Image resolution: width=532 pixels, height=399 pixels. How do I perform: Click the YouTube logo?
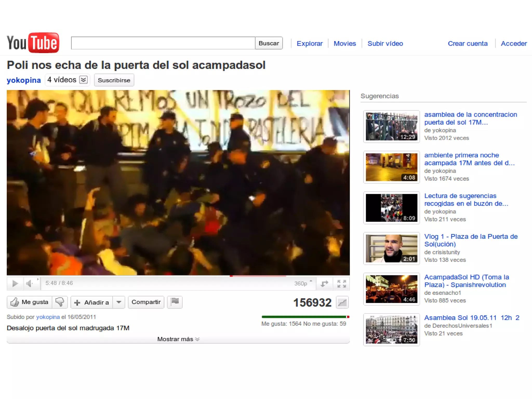(33, 43)
